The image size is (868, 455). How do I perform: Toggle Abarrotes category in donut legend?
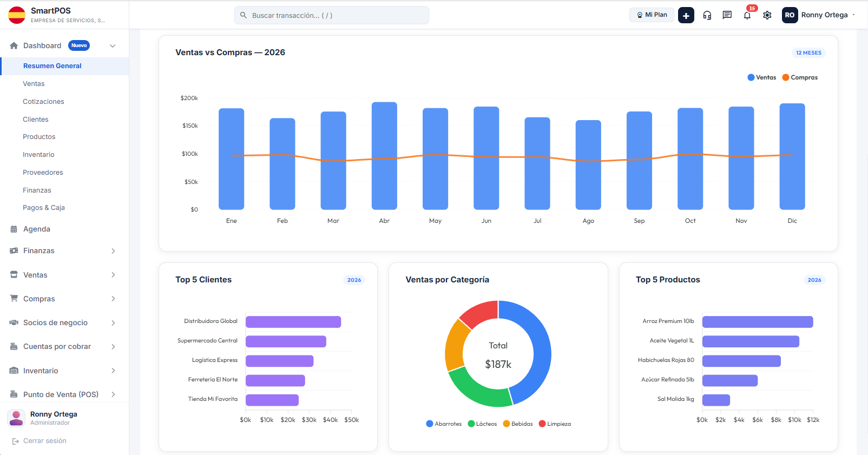point(444,424)
